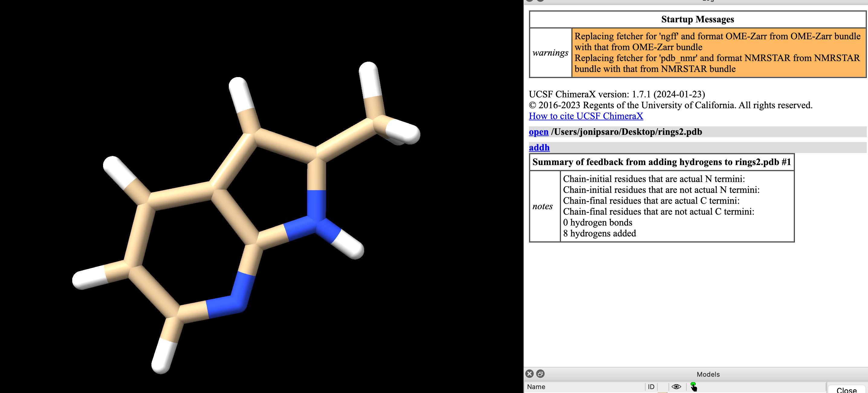The width and height of the screenshot is (868, 393).
Task: Click the '8 hydrogens added' log line
Action: tap(599, 233)
